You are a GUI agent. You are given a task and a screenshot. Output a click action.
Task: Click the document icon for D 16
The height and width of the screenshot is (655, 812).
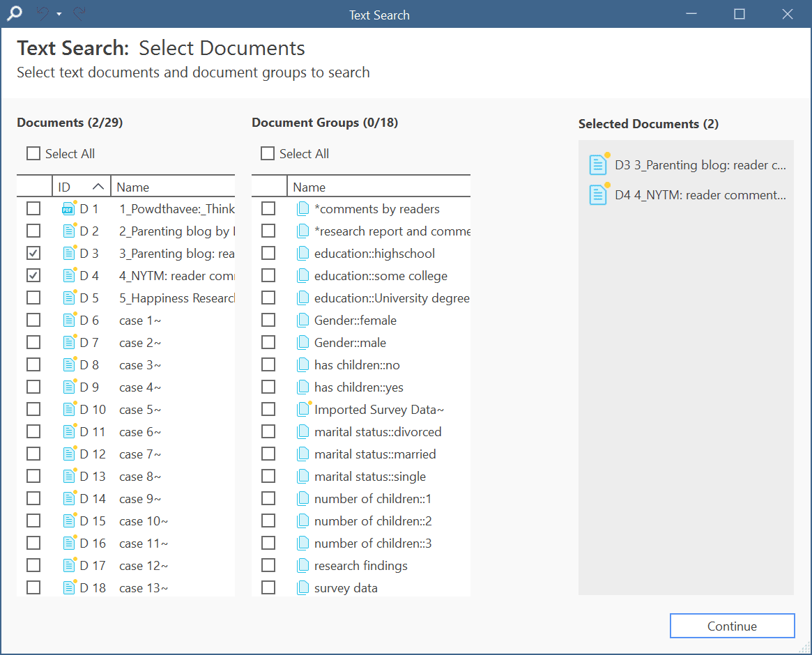[x=69, y=543]
